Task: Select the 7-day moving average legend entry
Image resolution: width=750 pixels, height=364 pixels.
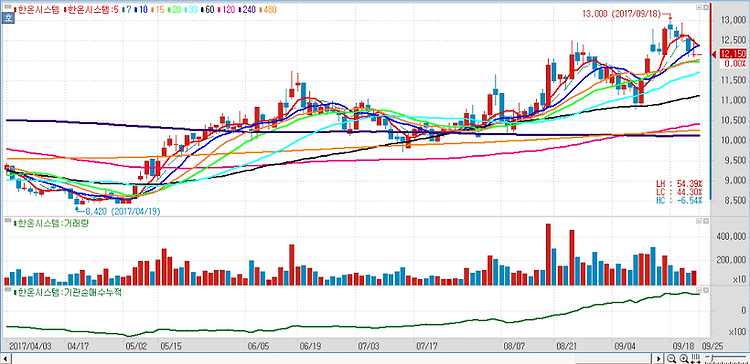Action: coord(126,9)
